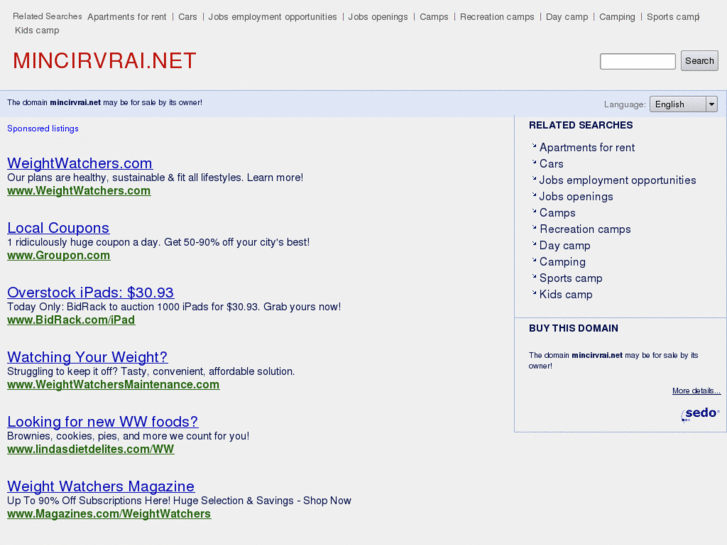Viewport: 727px width, 545px height.
Task: Click the sedo logo
Action: pyautogui.click(x=700, y=413)
